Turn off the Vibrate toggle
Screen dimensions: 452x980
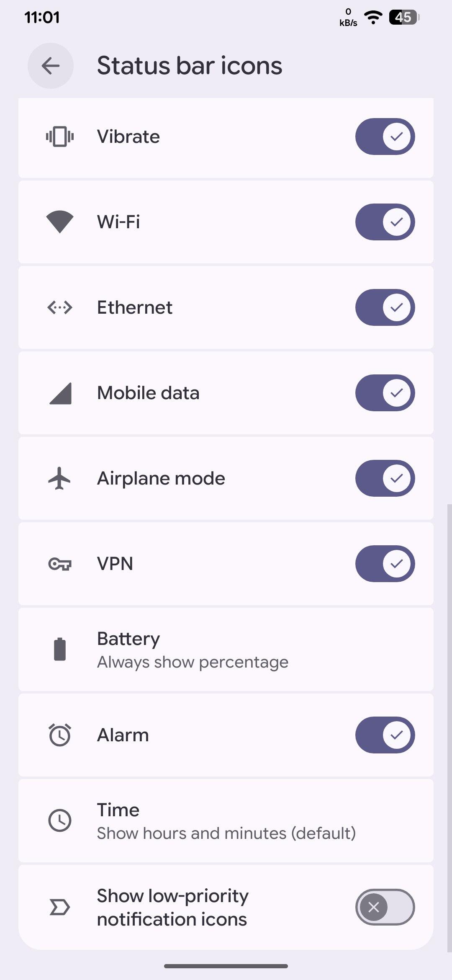pos(385,137)
